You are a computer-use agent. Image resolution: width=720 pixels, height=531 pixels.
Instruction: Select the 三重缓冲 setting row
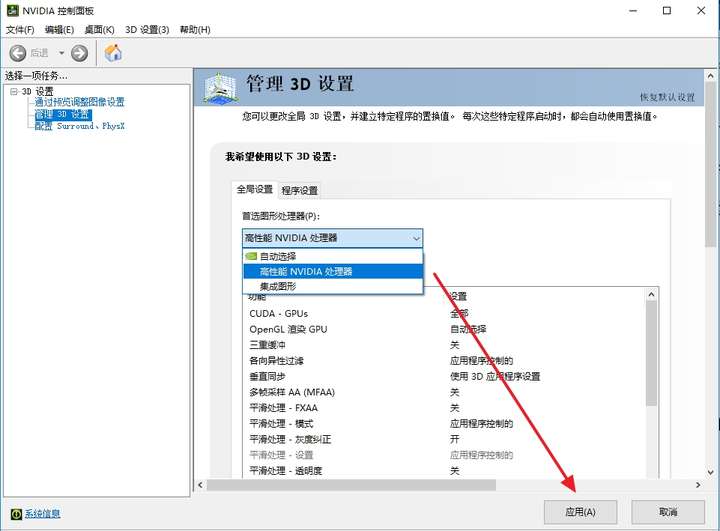pos(444,345)
